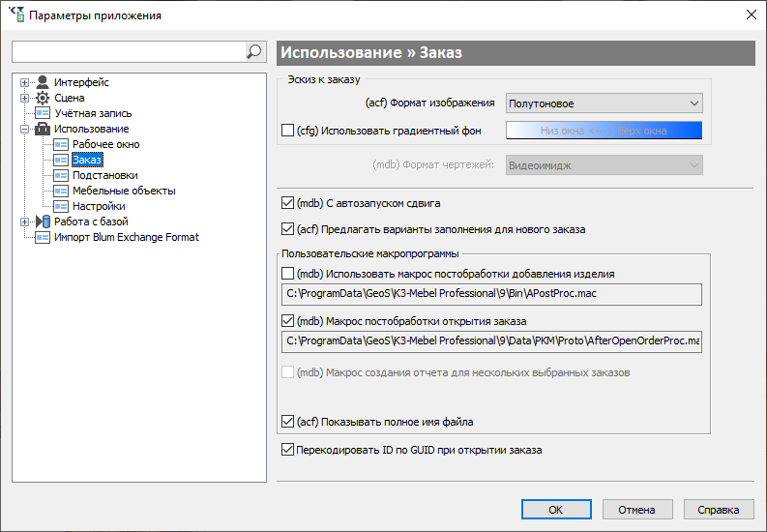Click the Рабочее окно page icon

pos(61,144)
